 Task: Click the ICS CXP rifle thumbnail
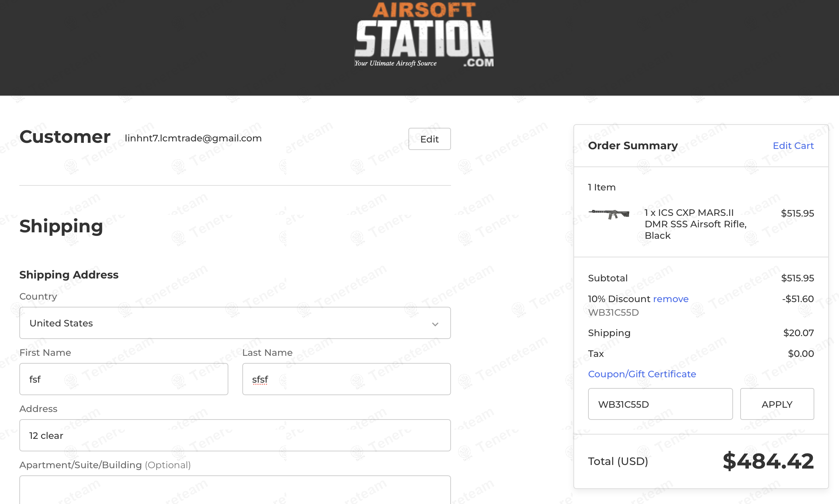coord(609,214)
